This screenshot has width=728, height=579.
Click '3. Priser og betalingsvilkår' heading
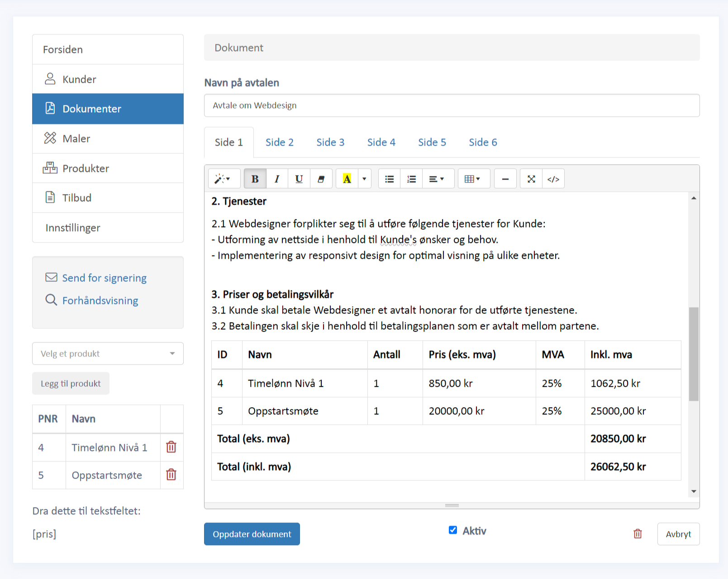point(272,294)
